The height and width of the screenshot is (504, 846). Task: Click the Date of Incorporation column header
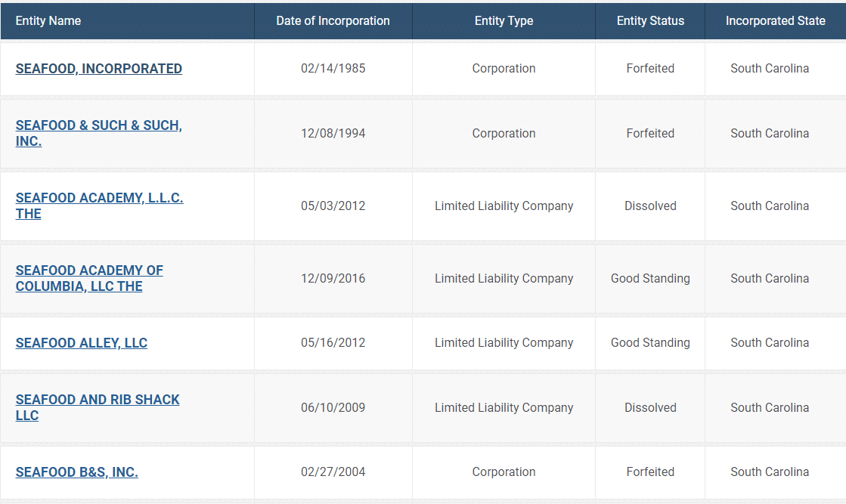pos(333,21)
